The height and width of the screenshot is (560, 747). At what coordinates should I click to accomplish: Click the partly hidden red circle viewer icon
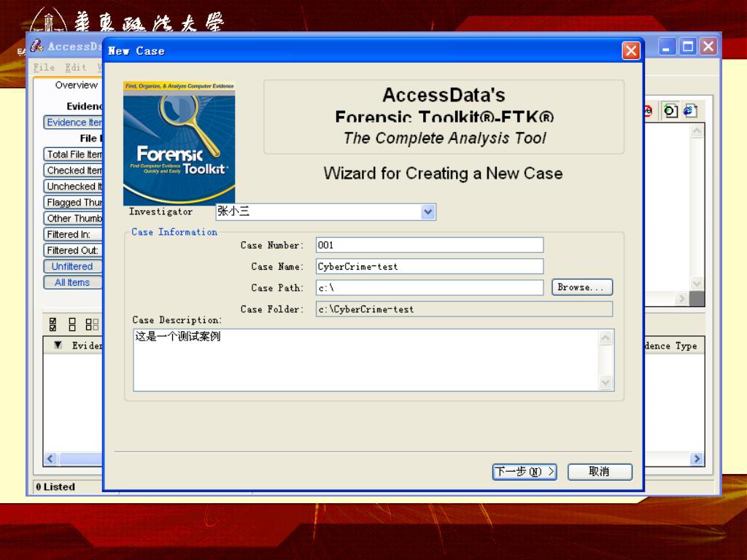[x=649, y=111]
